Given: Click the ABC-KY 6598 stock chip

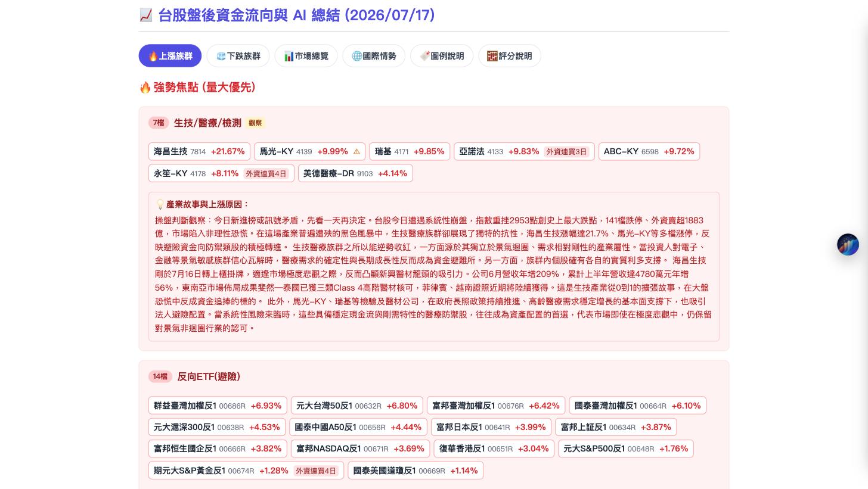Looking at the screenshot, I should (x=649, y=151).
